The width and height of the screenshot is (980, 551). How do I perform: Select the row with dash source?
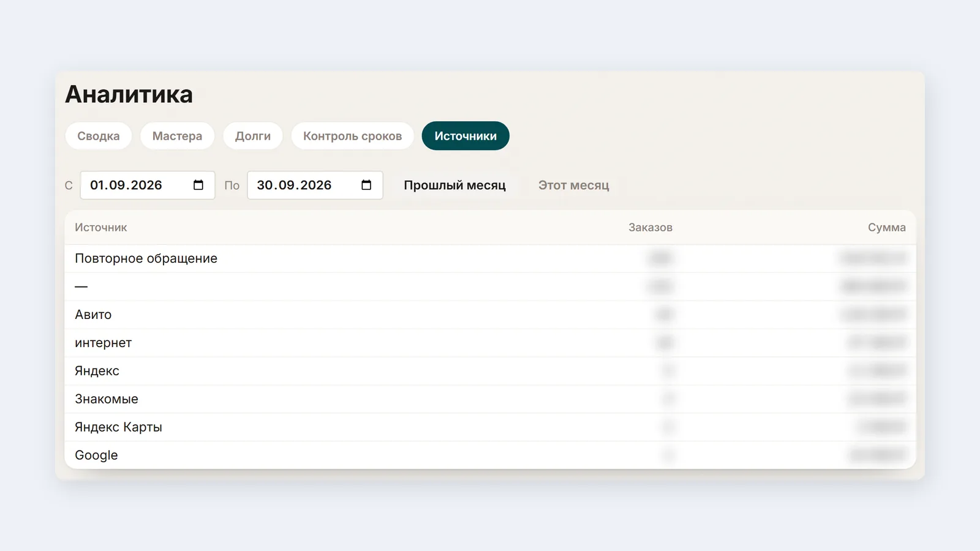click(490, 287)
